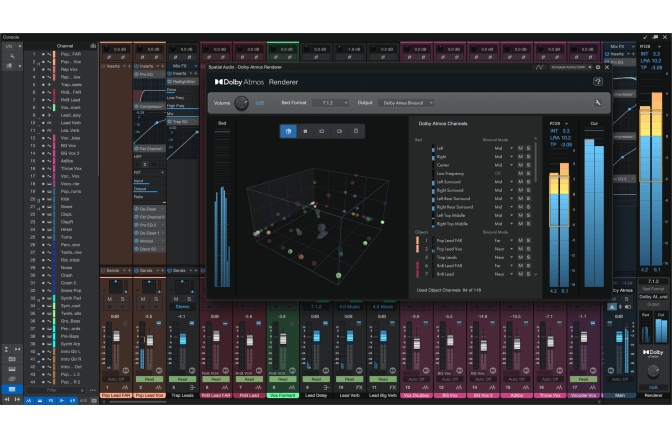672x440 pixels.
Task: Click the FX channel filter button at bottom
Action: tap(51, 401)
